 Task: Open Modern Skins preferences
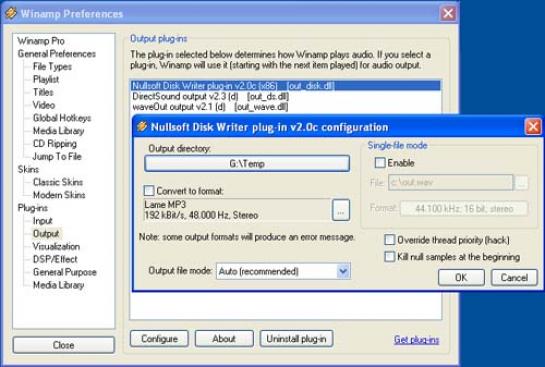tap(59, 195)
